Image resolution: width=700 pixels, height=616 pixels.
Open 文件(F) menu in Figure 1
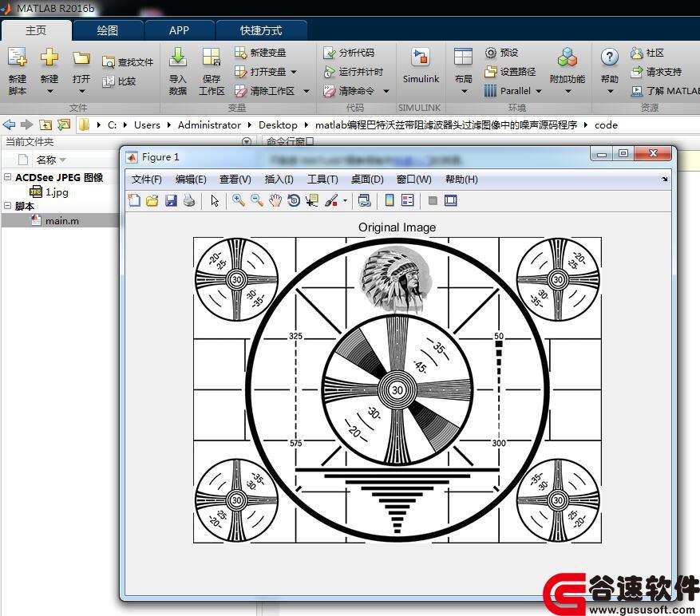pos(146,179)
